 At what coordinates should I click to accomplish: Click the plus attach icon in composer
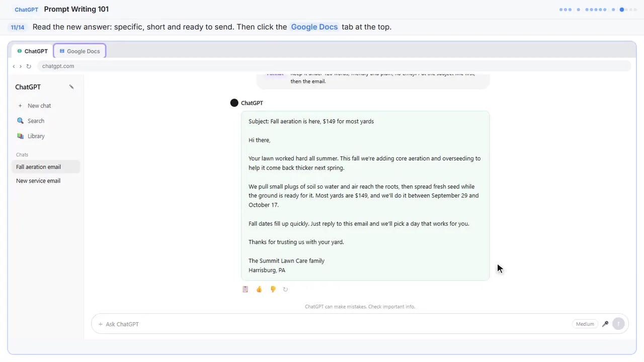click(101, 324)
